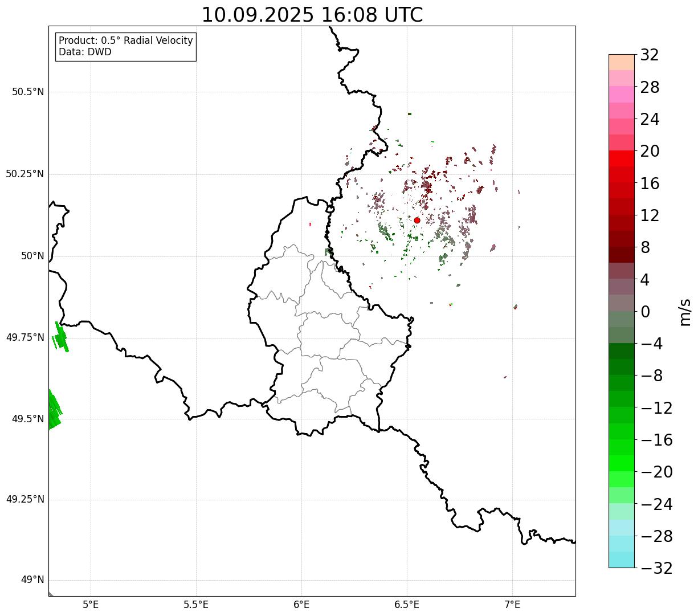Viewport: 698px width, 616px height.
Task: Click the colorbar tick label 28
Action: point(650,87)
